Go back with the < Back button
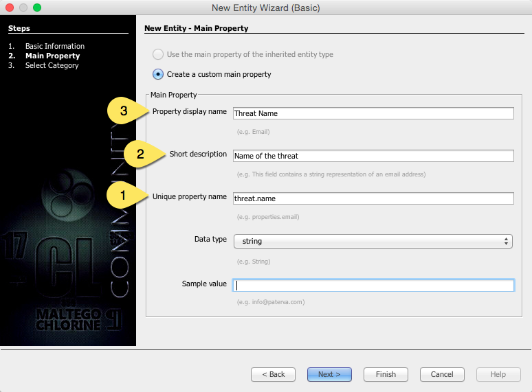The width and height of the screenshot is (532, 392). (273, 374)
